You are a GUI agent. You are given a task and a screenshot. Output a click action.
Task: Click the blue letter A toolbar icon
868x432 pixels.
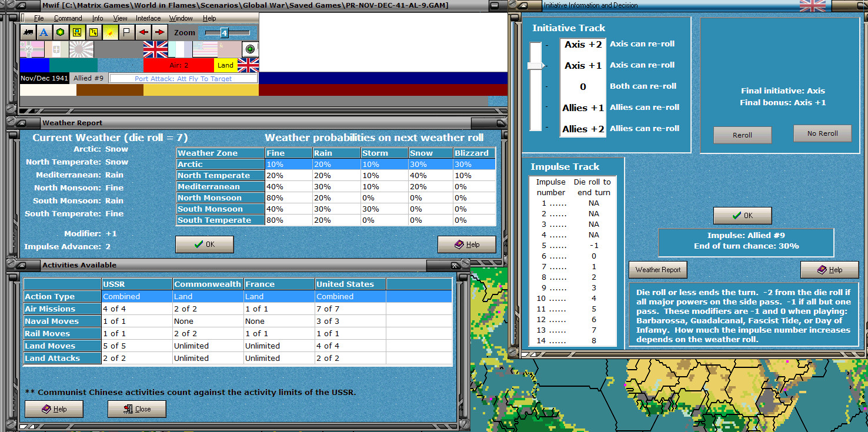pos(44,32)
